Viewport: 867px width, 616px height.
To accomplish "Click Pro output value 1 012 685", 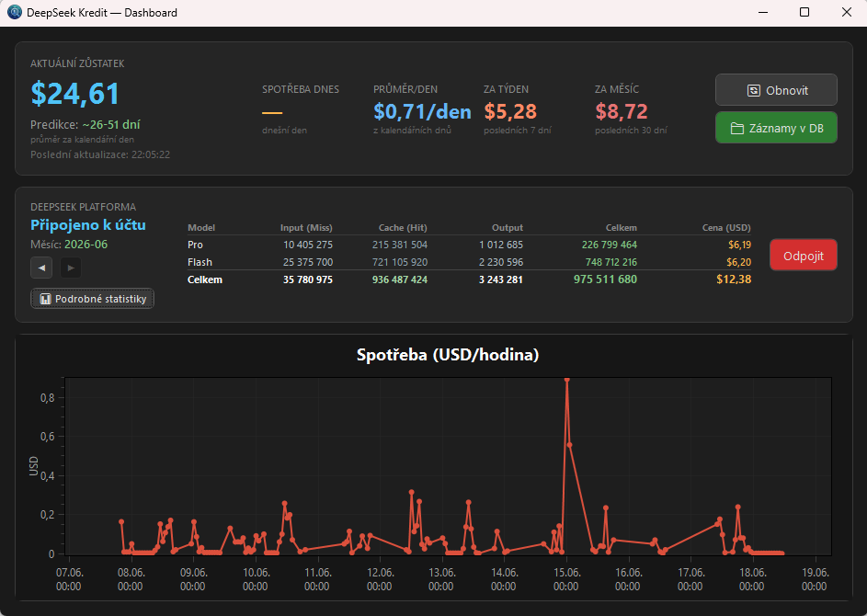I will pyautogui.click(x=501, y=245).
